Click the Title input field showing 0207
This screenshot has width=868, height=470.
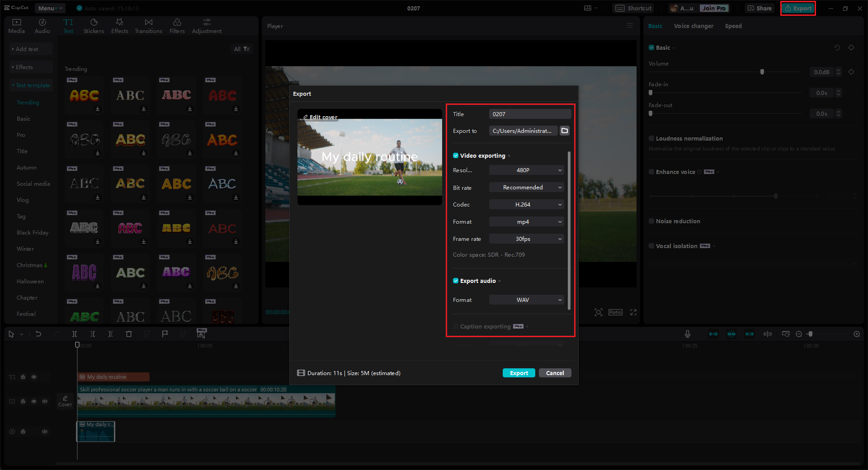pos(530,114)
